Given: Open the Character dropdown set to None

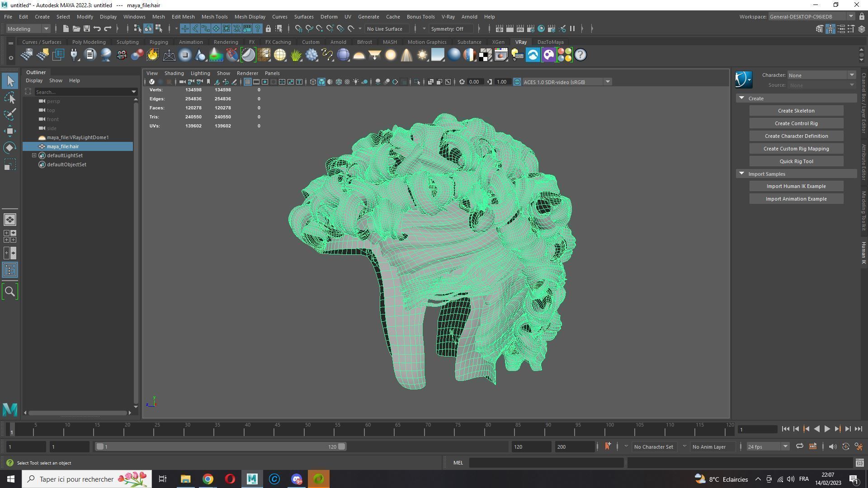Looking at the screenshot, I should 821,75.
